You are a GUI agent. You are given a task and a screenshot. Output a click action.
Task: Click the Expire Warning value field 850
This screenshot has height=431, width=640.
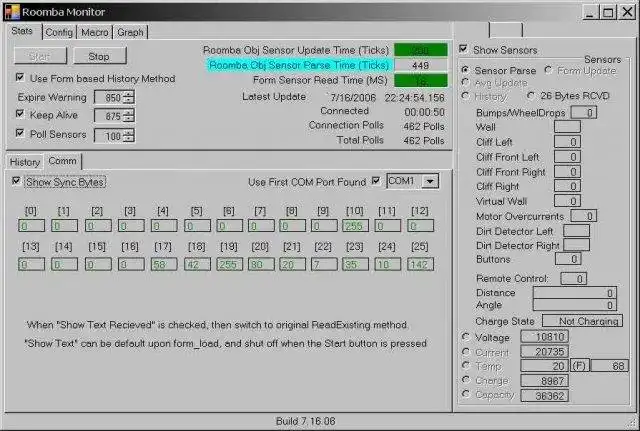(x=109, y=97)
